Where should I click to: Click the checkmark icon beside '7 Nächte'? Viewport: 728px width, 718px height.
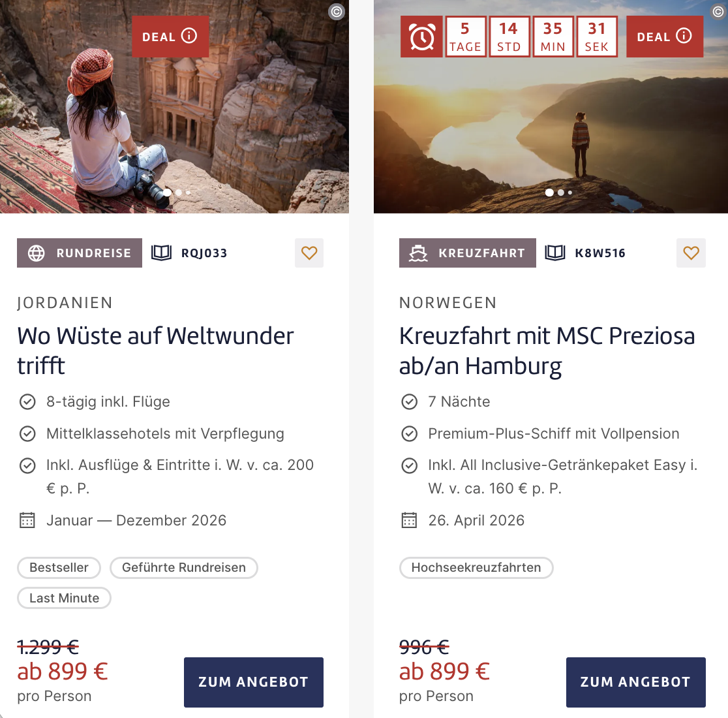click(x=409, y=401)
